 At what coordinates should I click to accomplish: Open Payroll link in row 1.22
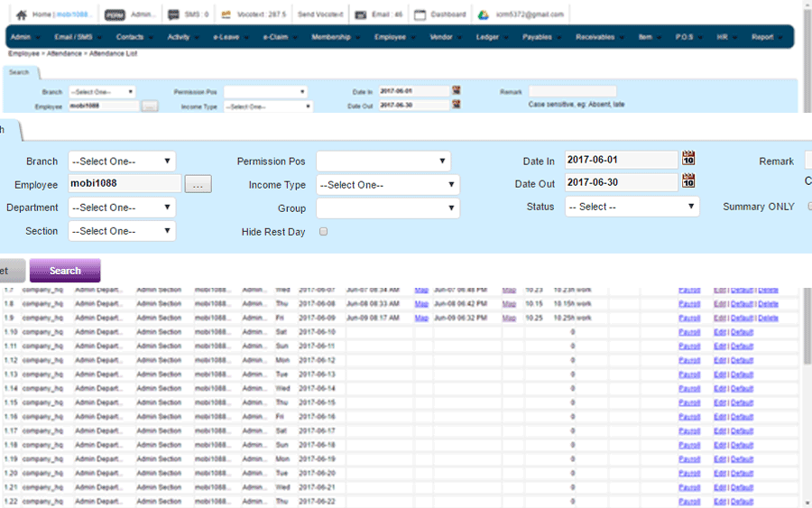(x=689, y=502)
